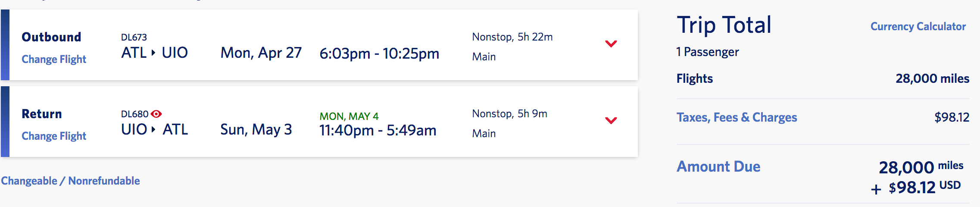The width and height of the screenshot is (980, 207).
Task: Change the outbound flight
Action: pos(54,59)
